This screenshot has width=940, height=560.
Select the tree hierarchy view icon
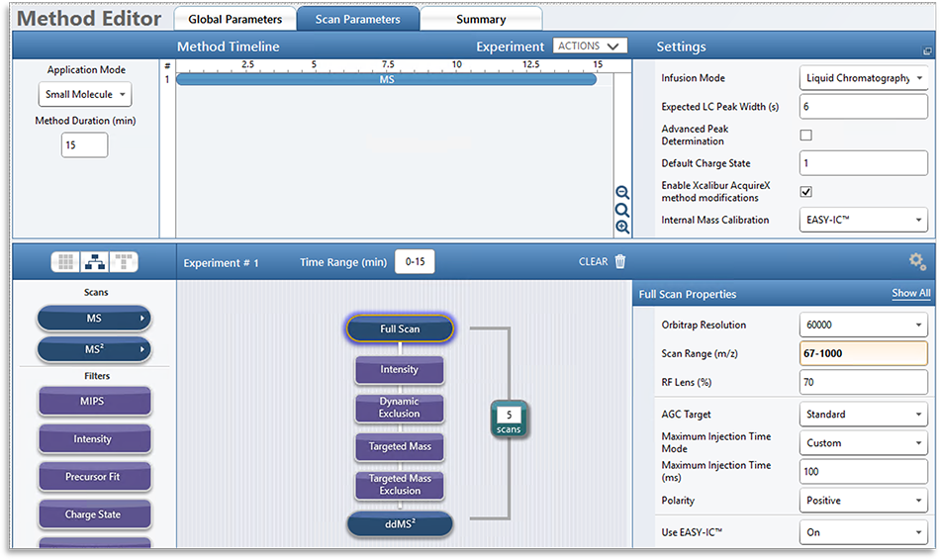coord(95,262)
